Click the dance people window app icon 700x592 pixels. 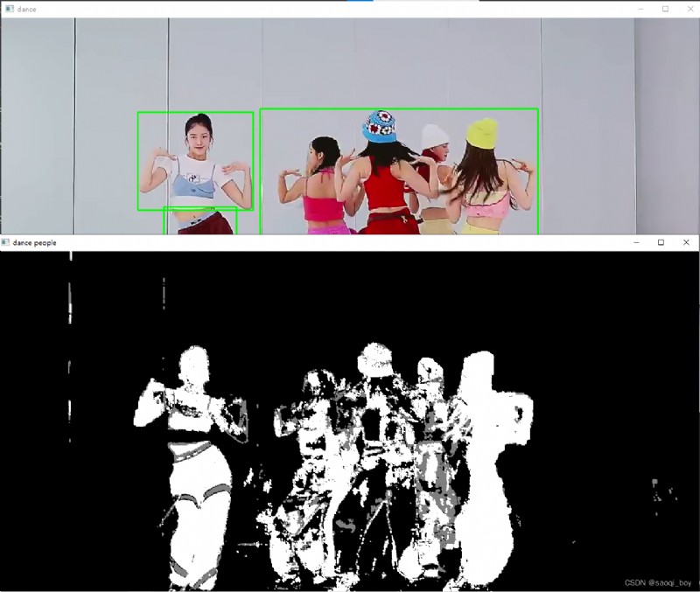(5, 242)
